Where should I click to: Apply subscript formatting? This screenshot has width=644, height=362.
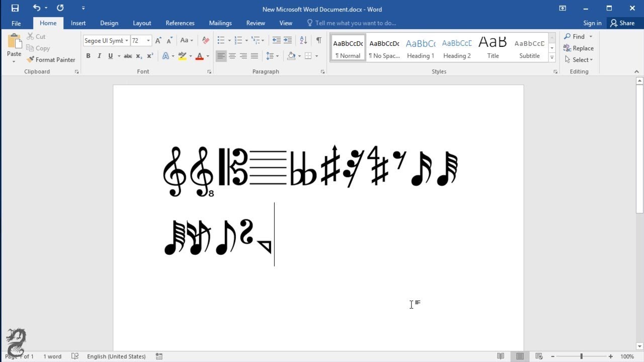139,56
